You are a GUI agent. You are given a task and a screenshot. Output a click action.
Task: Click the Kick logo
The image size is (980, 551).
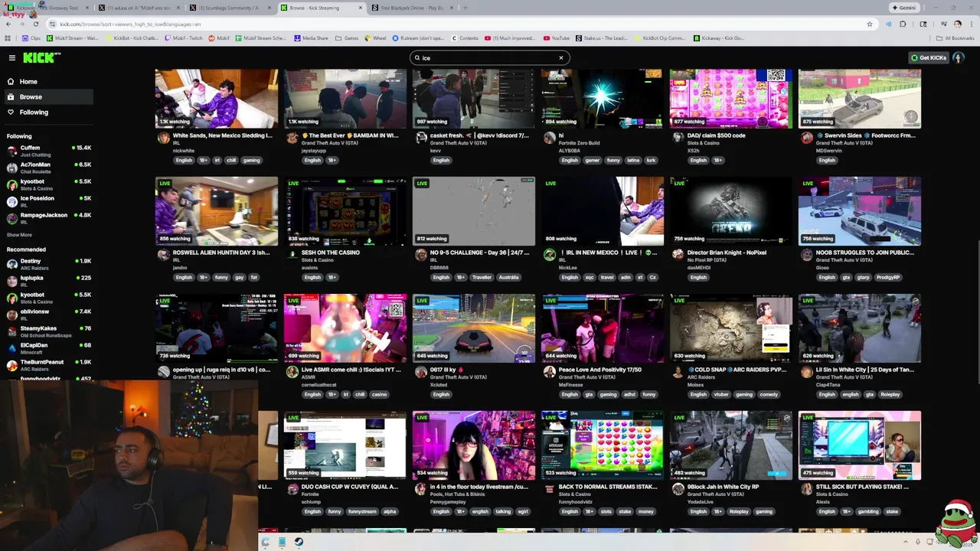41,58
